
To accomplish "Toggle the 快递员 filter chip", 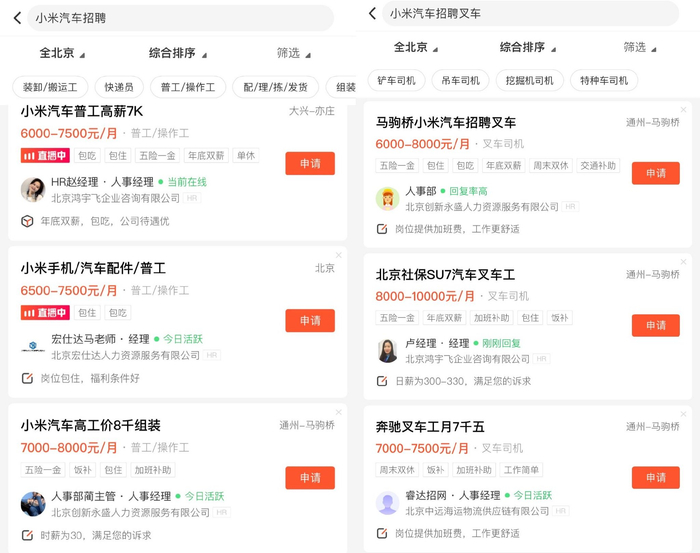I will 119,87.
